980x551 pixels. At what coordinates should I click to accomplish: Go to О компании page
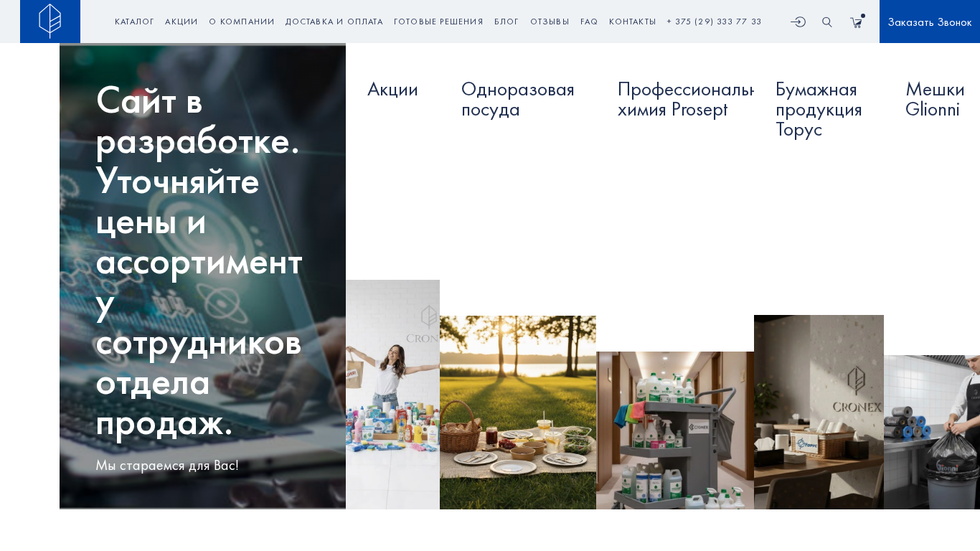pos(242,22)
